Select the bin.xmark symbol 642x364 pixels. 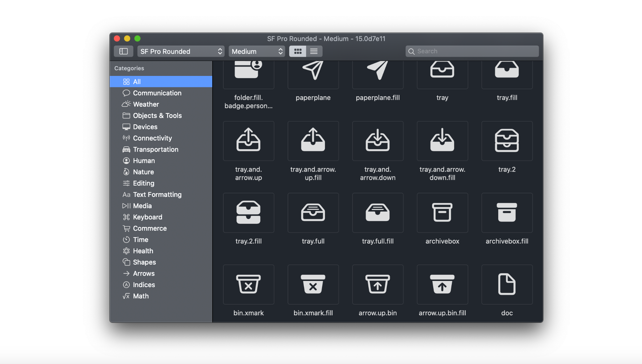249,285
